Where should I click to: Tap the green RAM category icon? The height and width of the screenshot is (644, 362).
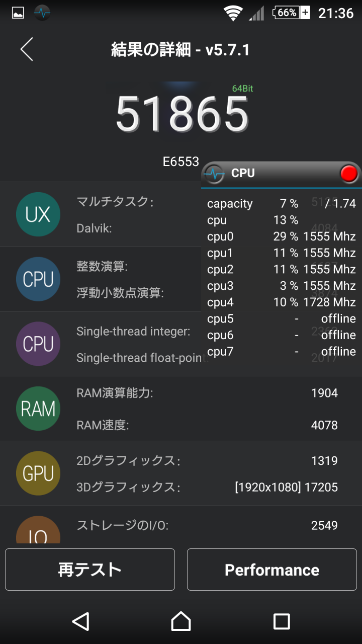[38, 409]
